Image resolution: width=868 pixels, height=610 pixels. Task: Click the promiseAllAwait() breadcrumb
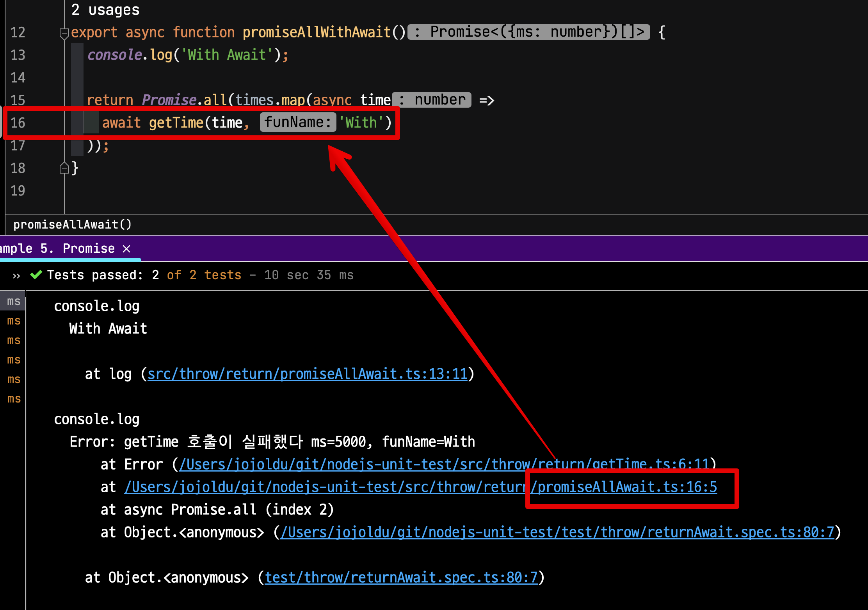point(73,225)
